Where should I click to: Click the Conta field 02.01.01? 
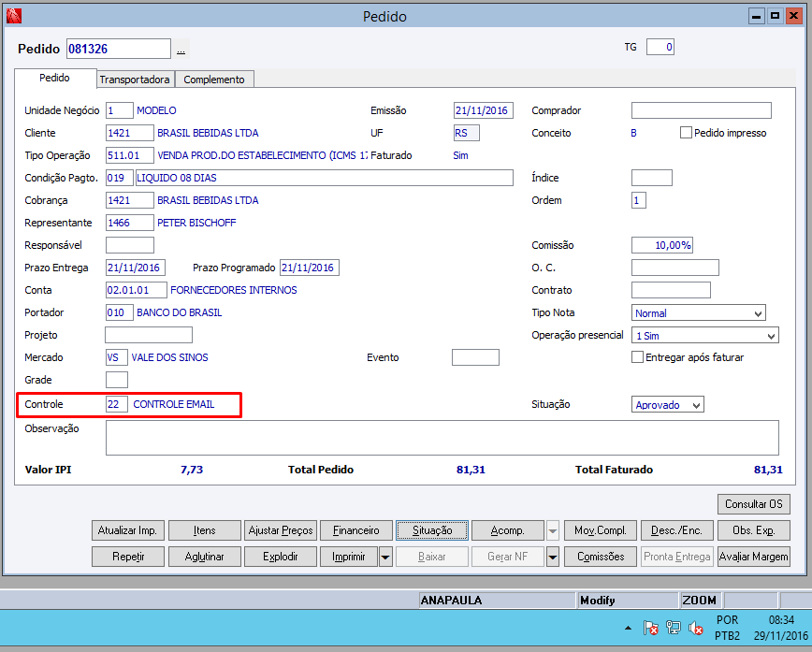(137, 290)
